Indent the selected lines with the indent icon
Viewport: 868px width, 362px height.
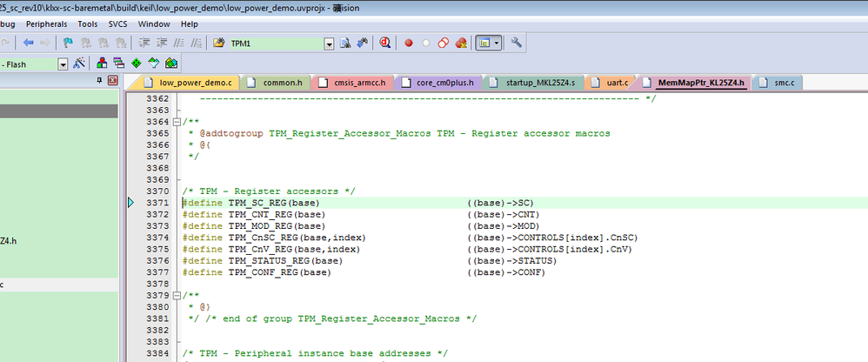pyautogui.click(x=144, y=43)
